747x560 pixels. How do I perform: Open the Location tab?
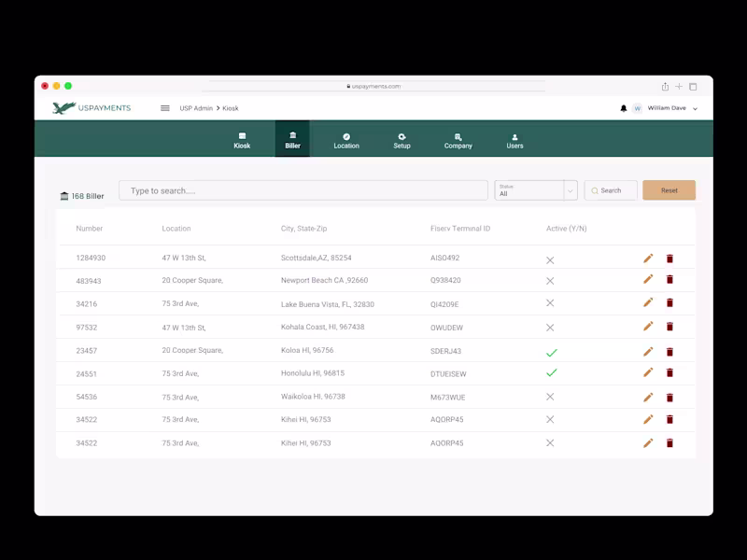[346, 141]
